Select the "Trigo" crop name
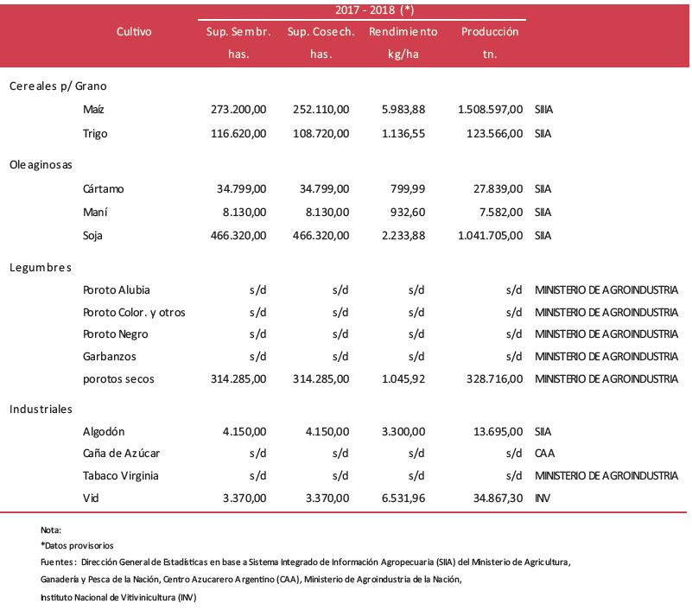Image resolution: width=692 pixels, height=616 pixels. tap(95, 134)
